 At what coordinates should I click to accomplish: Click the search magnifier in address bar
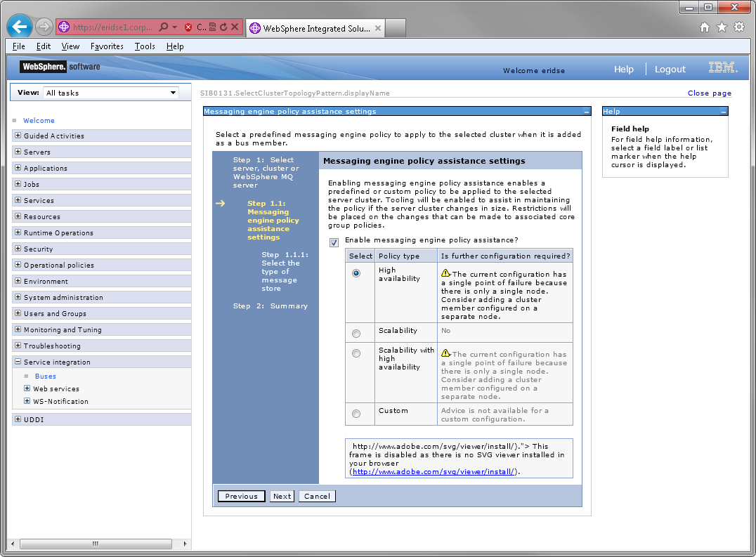pos(164,27)
